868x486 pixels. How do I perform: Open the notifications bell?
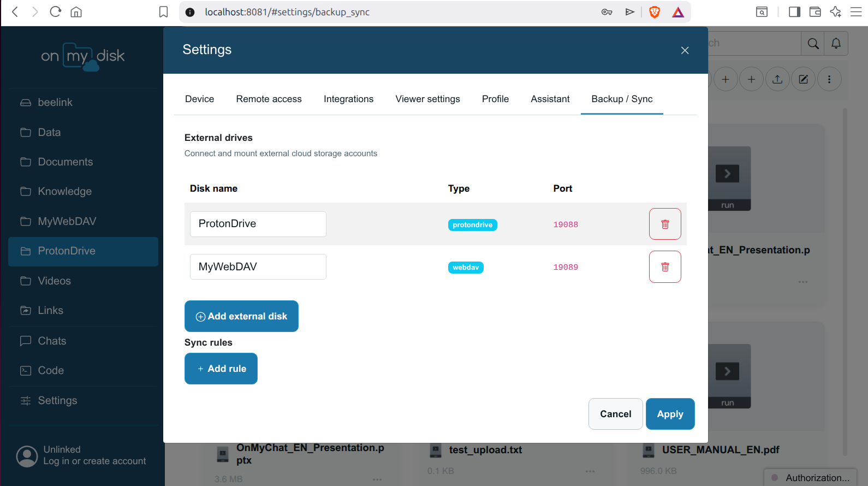click(x=836, y=44)
